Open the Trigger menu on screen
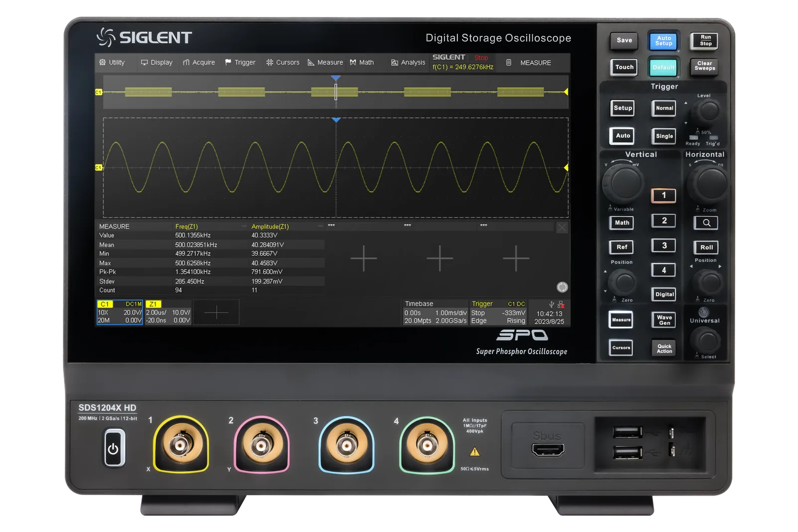This screenshot has height=532, width=798. coord(240,62)
